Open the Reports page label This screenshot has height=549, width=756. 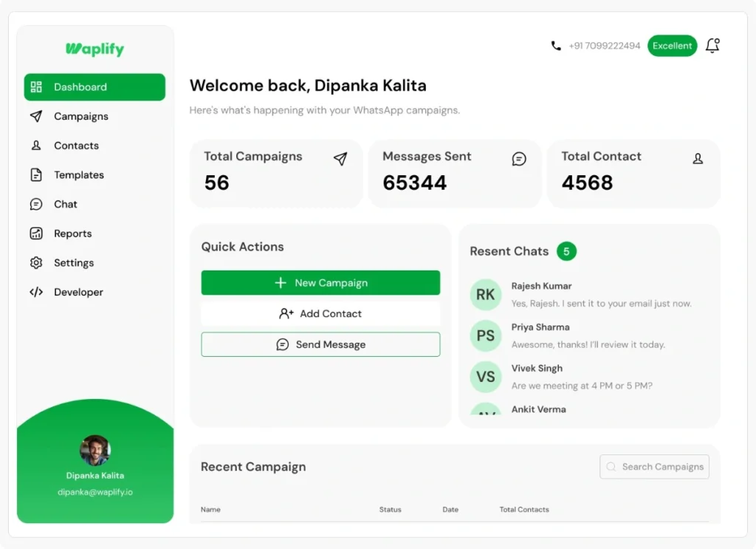[73, 233]
